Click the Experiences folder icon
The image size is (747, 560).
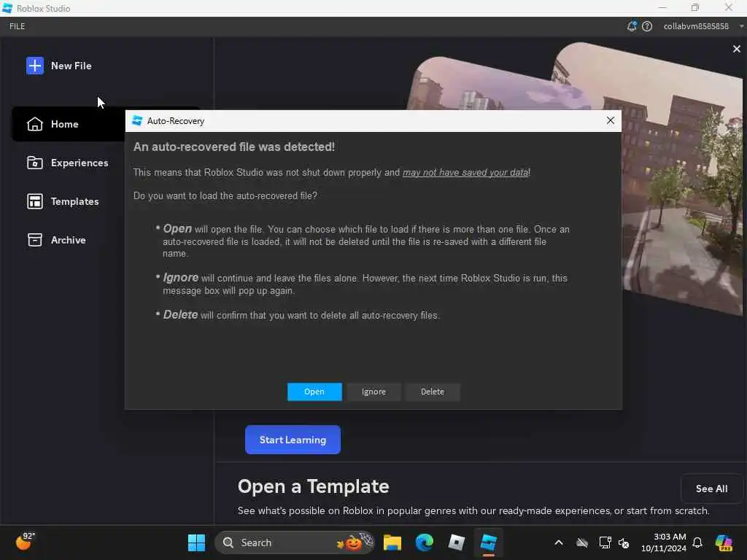[35, 163]
